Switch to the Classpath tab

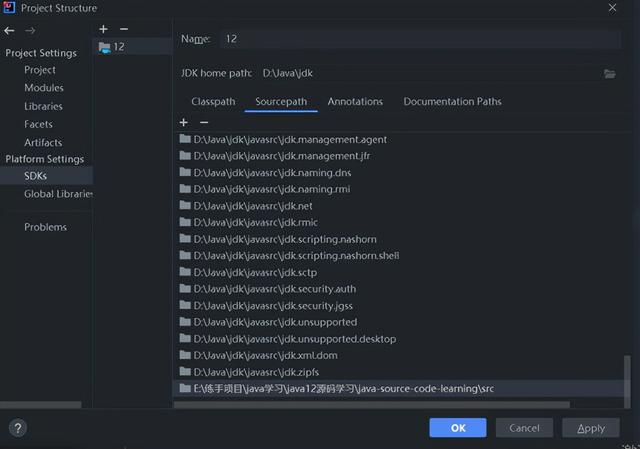coord(213,102)
